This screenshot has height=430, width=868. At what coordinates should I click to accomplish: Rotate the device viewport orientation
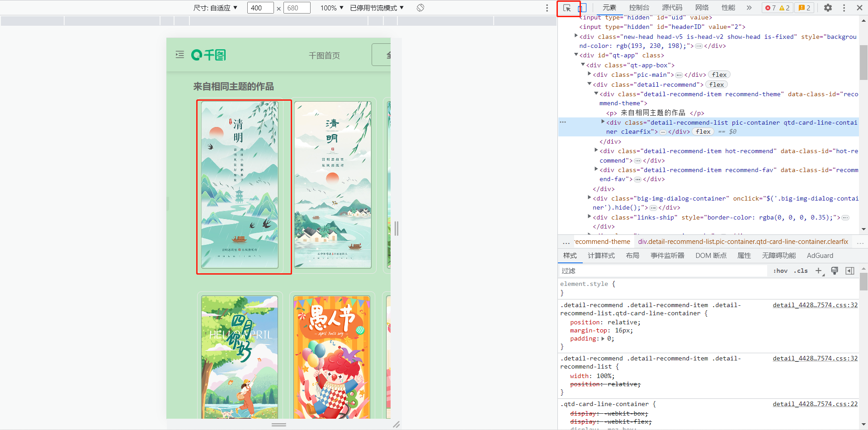(420, 8)
